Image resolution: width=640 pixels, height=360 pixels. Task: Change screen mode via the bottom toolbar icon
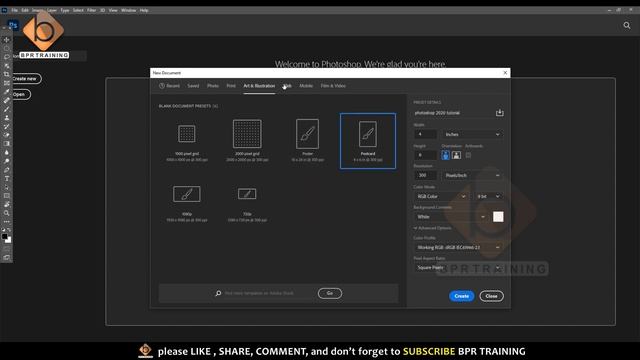(7, 258)
